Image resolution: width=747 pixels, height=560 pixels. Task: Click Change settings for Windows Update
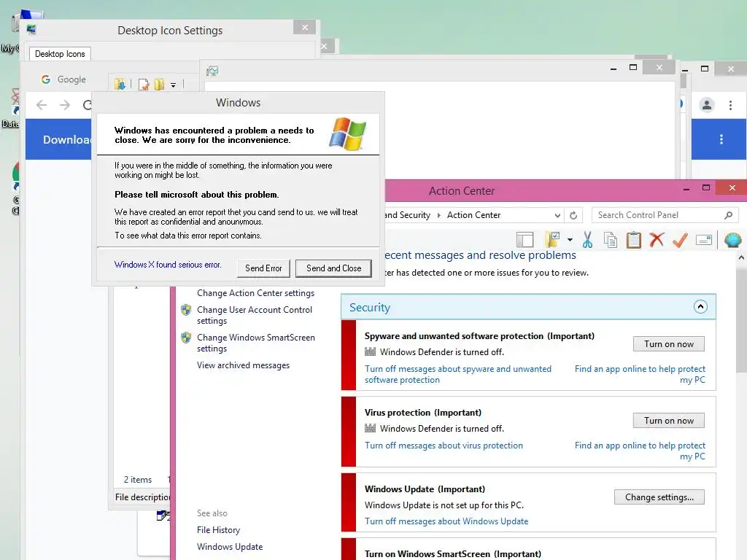[659, 497]
